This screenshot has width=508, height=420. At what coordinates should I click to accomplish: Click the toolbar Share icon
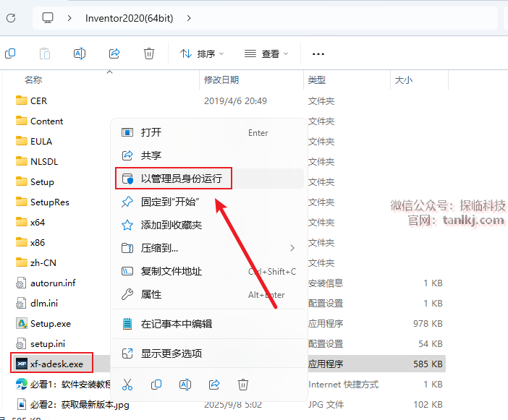[114, 53]
